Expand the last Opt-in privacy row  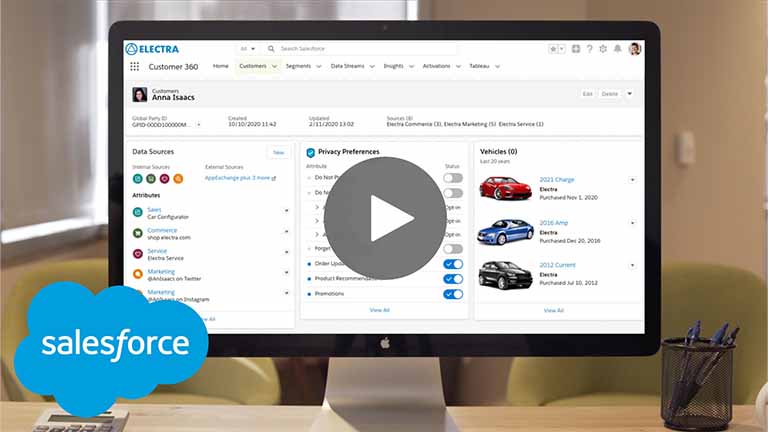point(317,235)
